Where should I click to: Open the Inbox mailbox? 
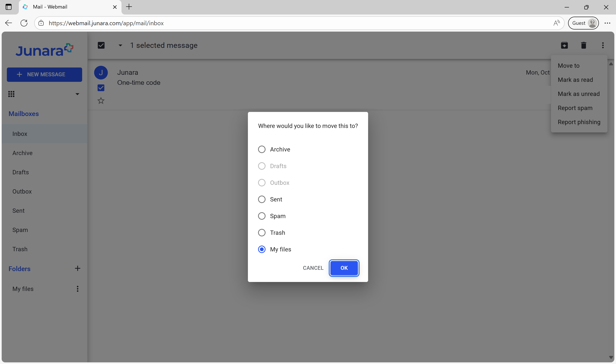tap(44, 134)
